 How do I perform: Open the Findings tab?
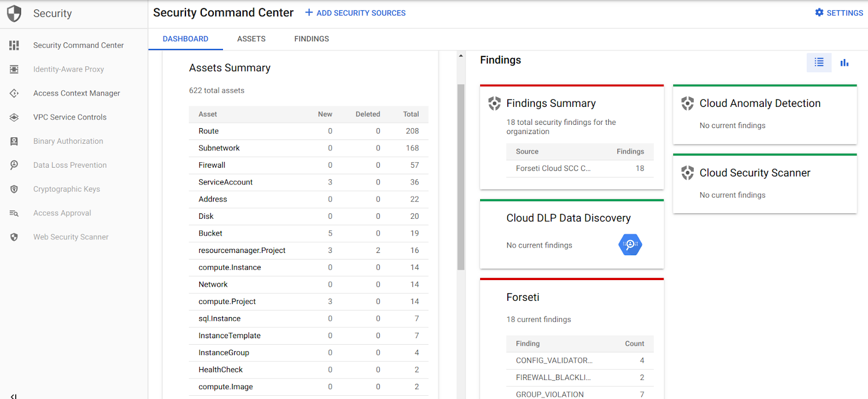point(311,39)
